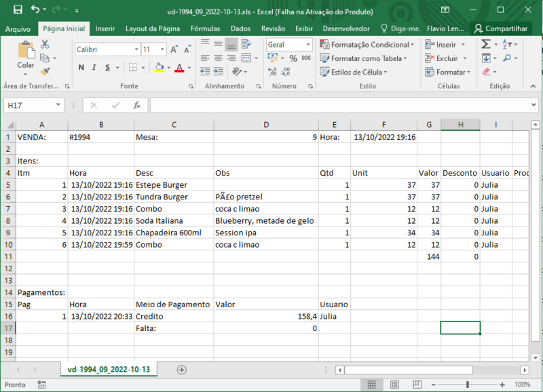Toggle bold formatting (N)
543x392 pixels.
[81, 67]
